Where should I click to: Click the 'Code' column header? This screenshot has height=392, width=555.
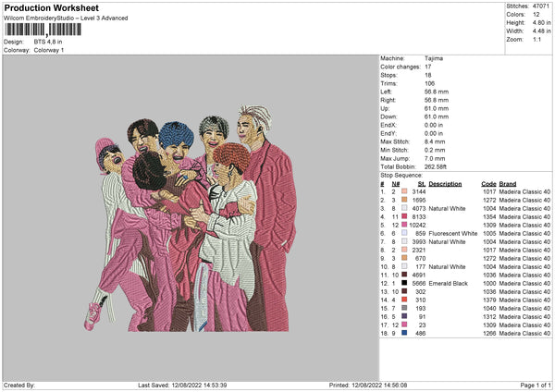point(488,184)
